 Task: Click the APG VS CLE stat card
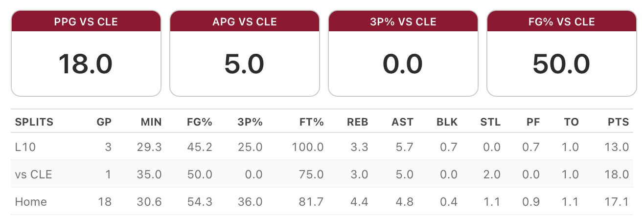point(245,53)
